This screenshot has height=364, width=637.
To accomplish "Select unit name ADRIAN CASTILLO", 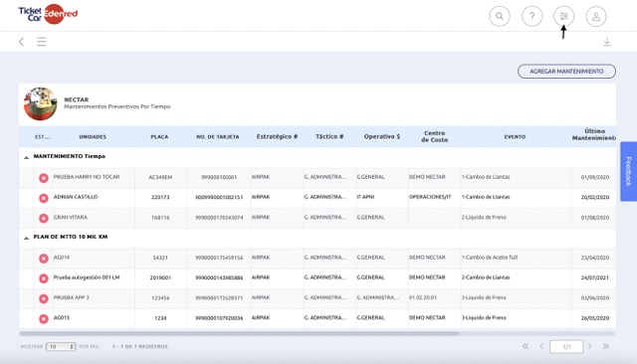I will coord(76,197).
